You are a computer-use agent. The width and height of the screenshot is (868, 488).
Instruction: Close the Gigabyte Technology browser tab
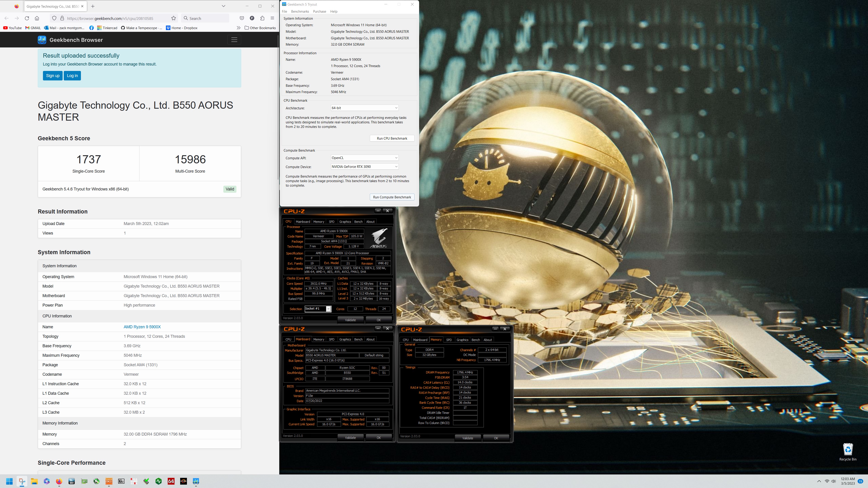tap(82, 6)
